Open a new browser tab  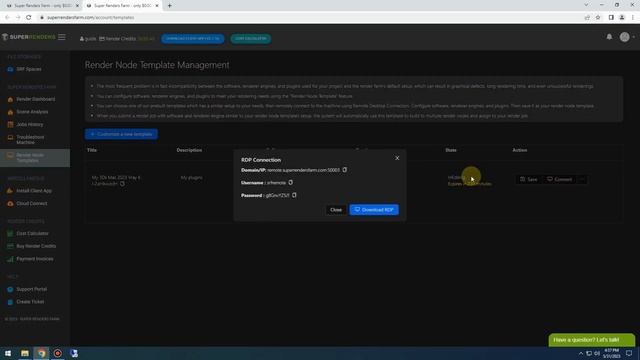click(169, 6)
